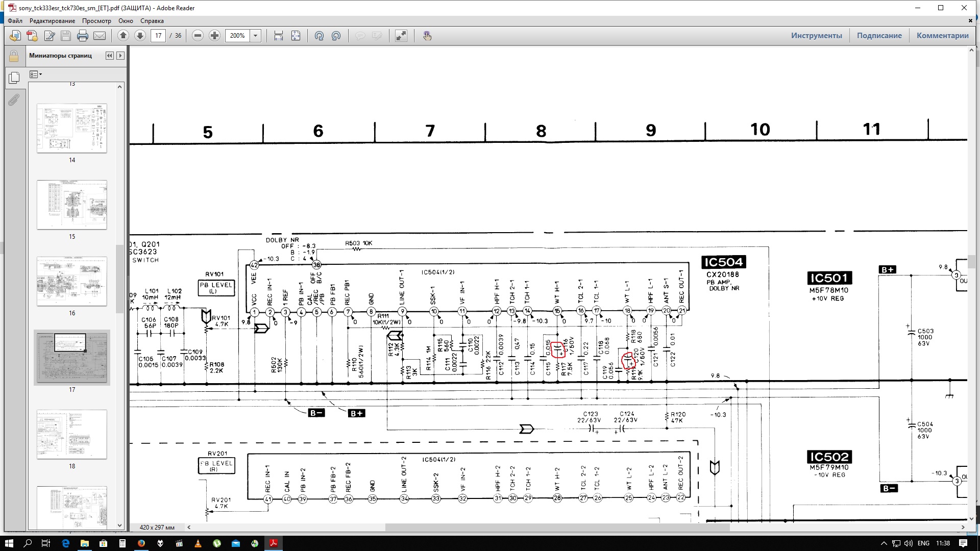Open the zoom level dropdown arrow

click(256, 36)
